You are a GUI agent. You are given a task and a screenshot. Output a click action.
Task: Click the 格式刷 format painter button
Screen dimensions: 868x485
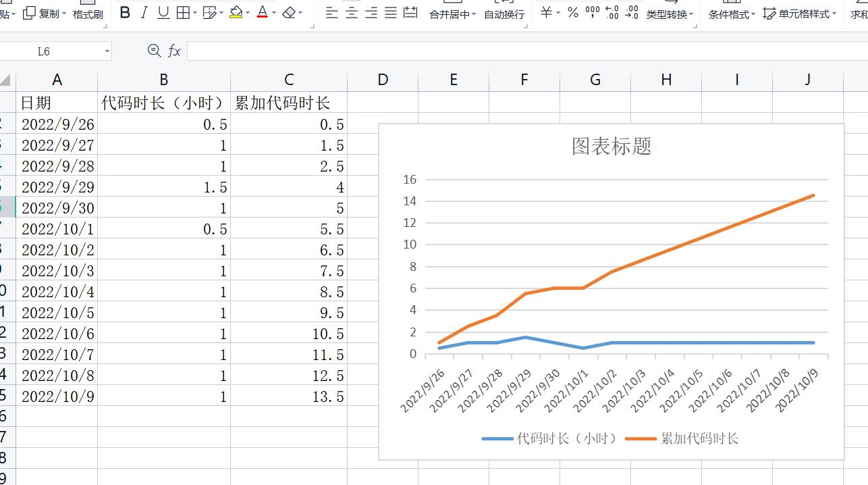(x=88, y=14)
